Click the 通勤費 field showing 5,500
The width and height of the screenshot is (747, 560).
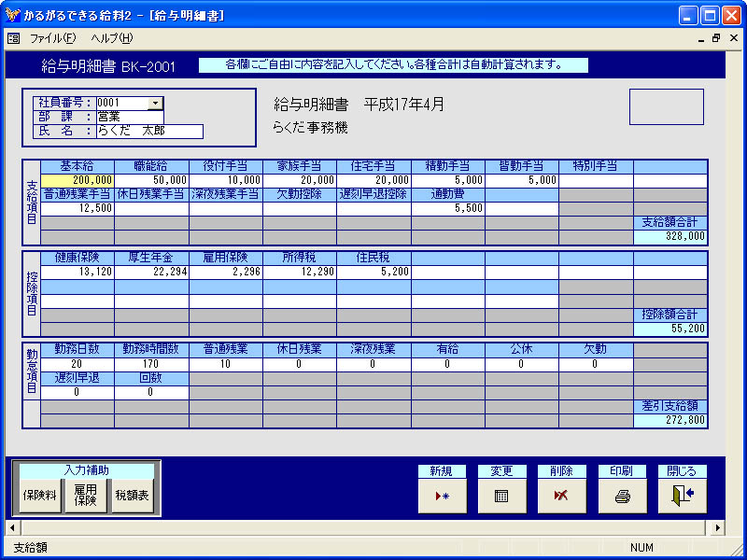click(447, 208)
